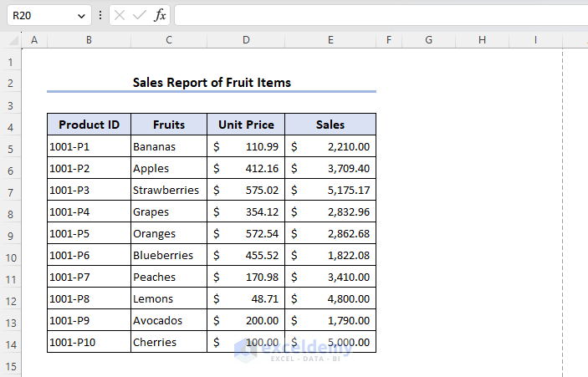Click the Product ID header cell

89,125
